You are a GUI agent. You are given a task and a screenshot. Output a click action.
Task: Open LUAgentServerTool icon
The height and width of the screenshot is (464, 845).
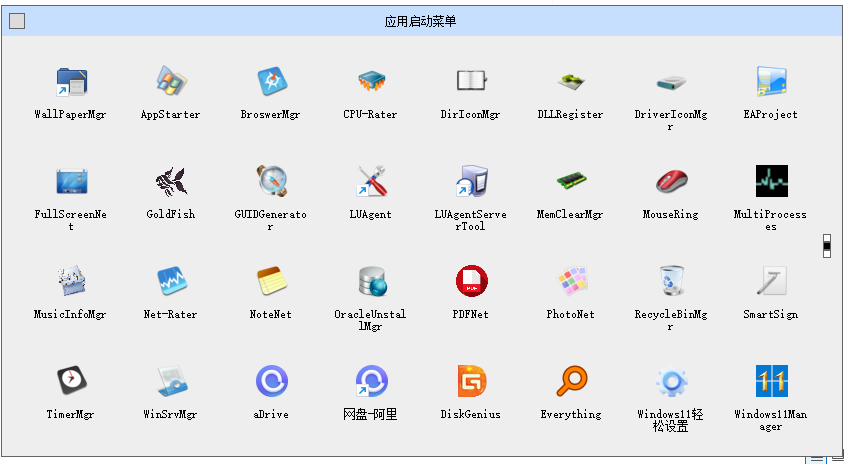tap(472, 182)
